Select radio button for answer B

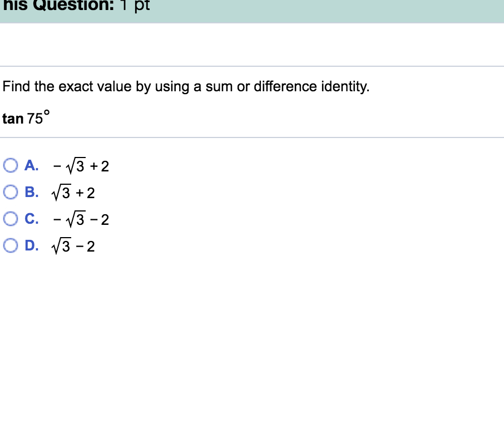(x=10, y=190)
